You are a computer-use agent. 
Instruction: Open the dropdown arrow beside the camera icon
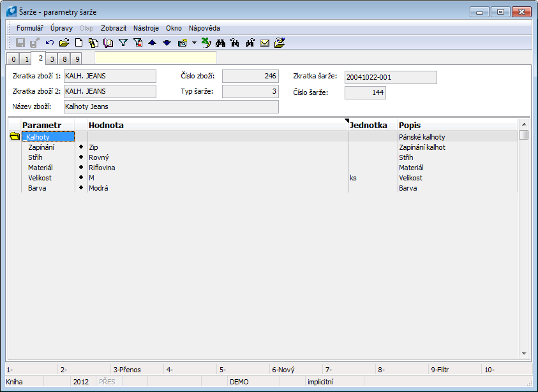pyautogui.click(x=194, y=43)
